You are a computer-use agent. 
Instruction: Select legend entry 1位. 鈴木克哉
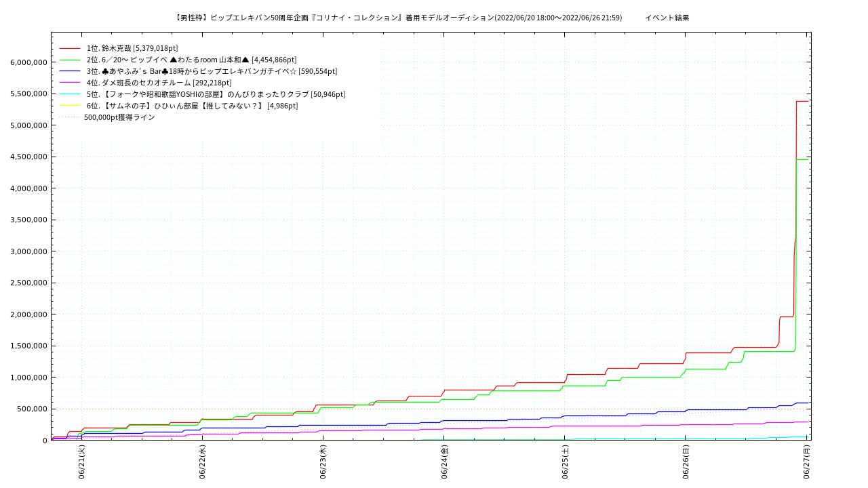click(x=132, y=48)
